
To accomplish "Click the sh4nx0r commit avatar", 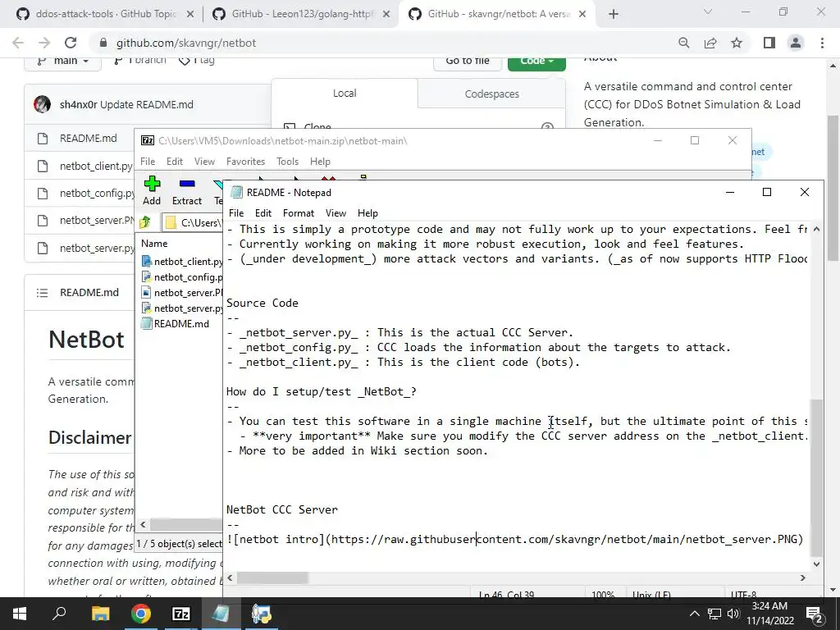I will click(43, 104).
